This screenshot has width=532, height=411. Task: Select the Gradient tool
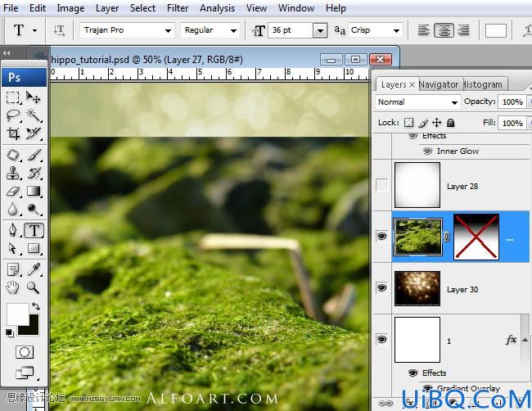point(34,191)
